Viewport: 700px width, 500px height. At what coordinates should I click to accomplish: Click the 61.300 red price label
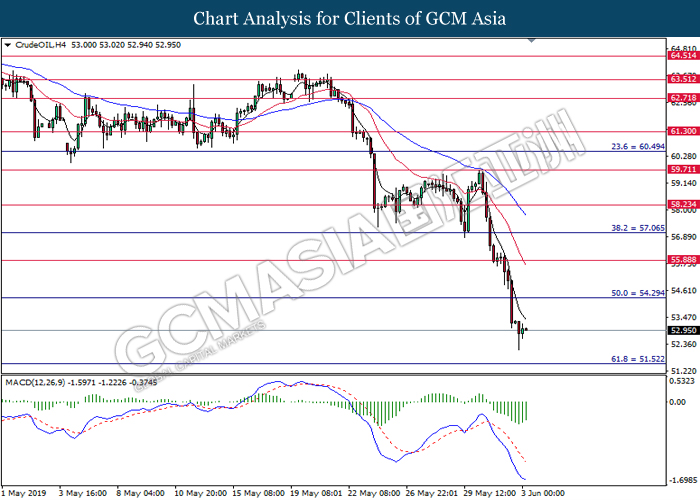(x=683, y=131)
